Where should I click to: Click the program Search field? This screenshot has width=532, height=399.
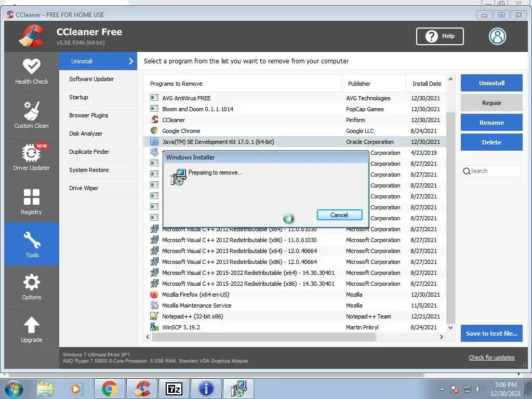coord(490,171)
